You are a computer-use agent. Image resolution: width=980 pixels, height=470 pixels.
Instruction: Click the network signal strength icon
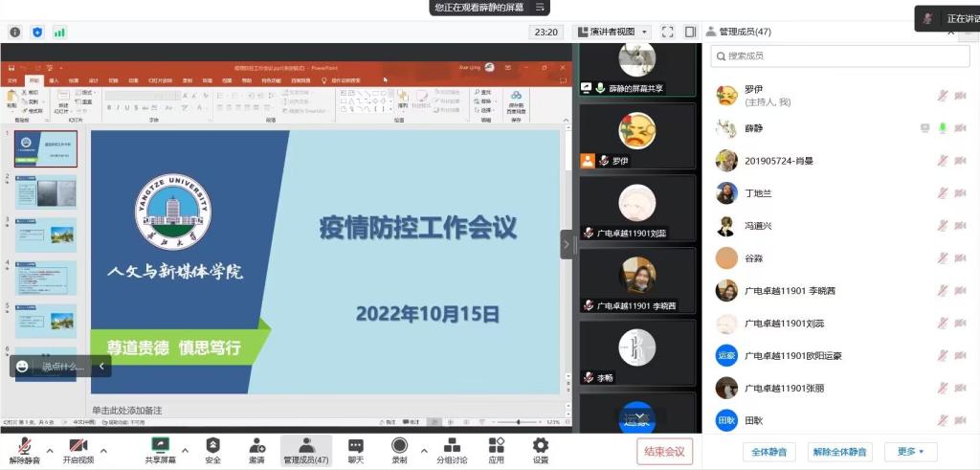(x=59, y=32)
